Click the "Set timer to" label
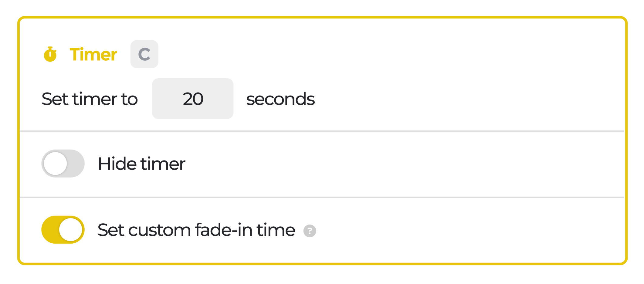 (90, 99)
